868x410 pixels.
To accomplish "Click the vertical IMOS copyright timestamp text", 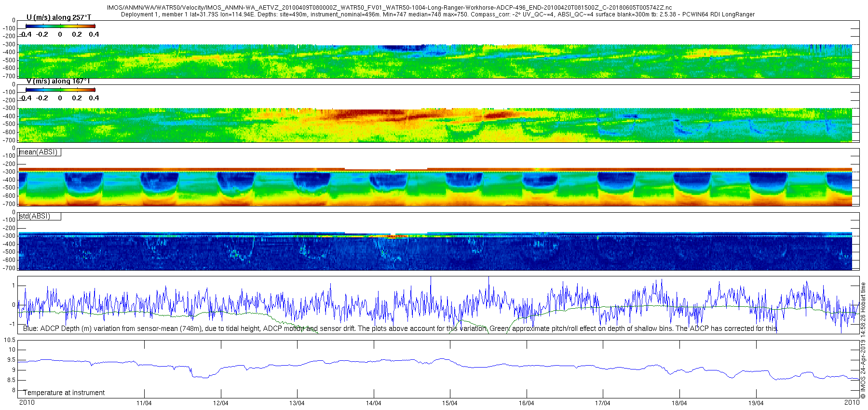I will (x=863, y=340).
